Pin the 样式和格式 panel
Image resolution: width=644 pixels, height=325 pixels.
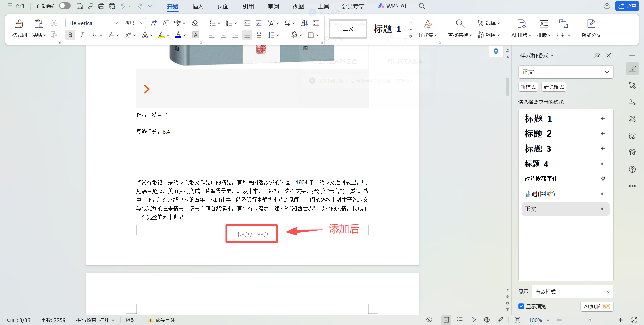click(597, 55)
